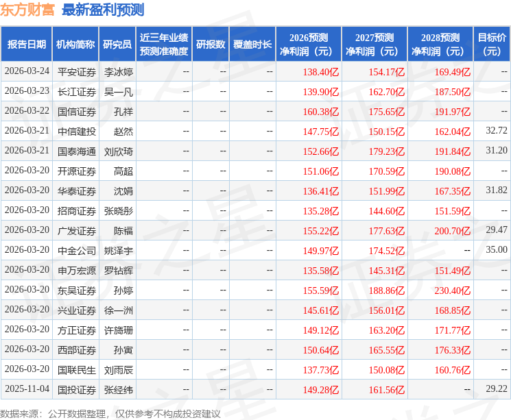The image size is (511, 420).
Task: Select the 2025-11-04 report date cell
Action: point(27,389)
